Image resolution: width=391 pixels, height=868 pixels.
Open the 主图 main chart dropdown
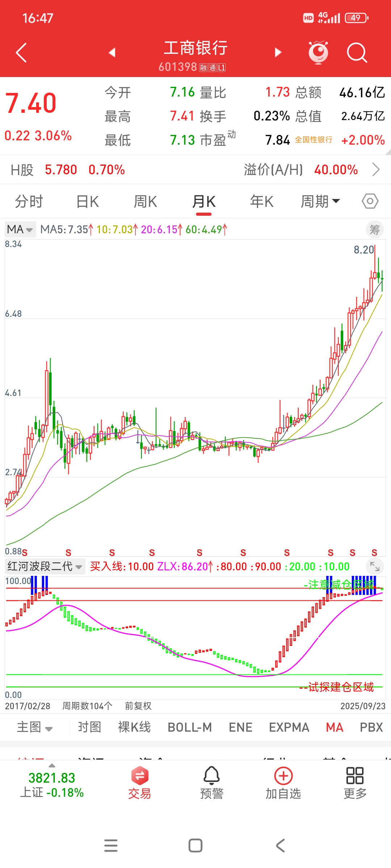tap(35, 727)
